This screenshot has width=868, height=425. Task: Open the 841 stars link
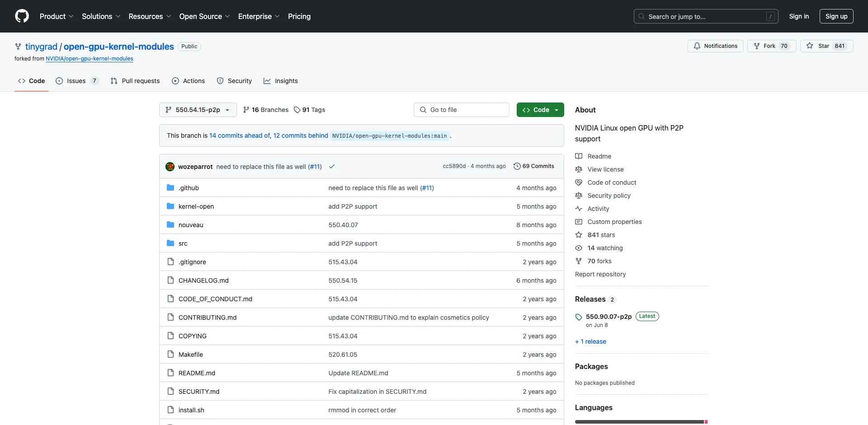pyautogui.click(x=601, y=235)
